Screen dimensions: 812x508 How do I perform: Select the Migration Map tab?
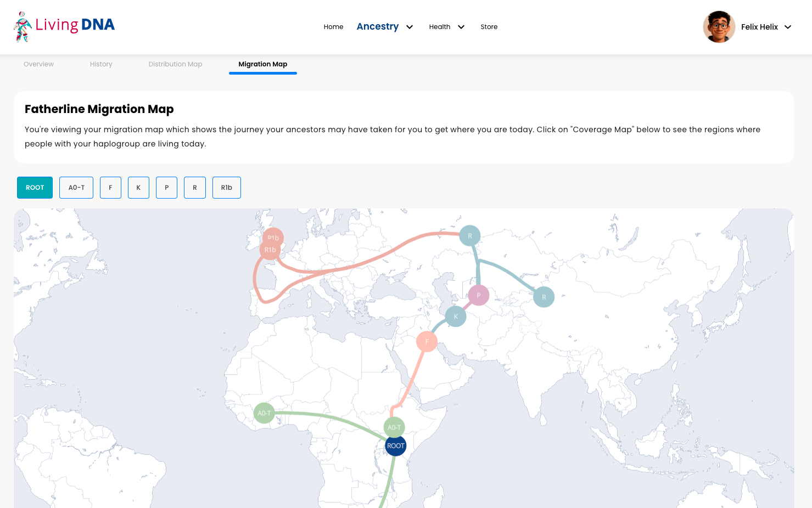(263, 64)
